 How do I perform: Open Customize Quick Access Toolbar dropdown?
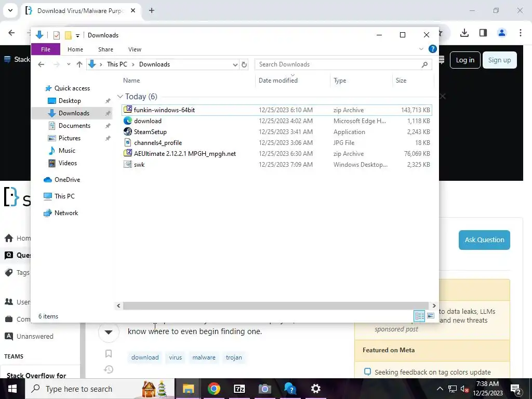77,35
